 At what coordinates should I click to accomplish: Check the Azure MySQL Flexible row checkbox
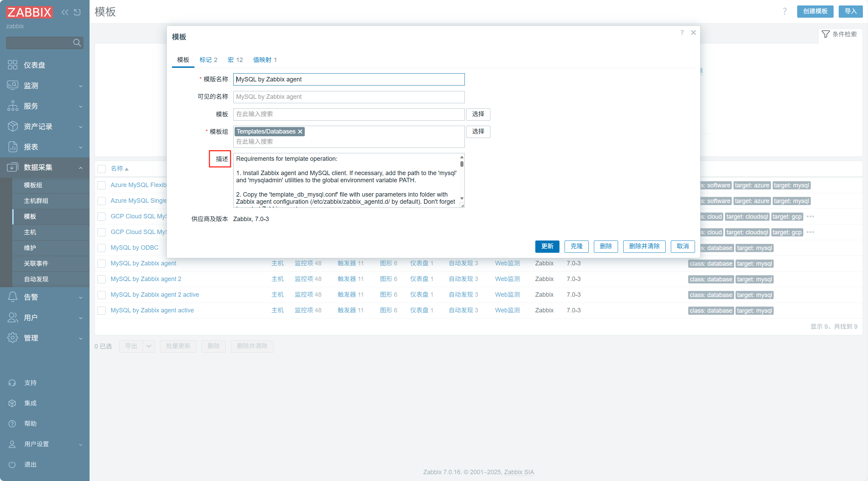coord(101,185)
